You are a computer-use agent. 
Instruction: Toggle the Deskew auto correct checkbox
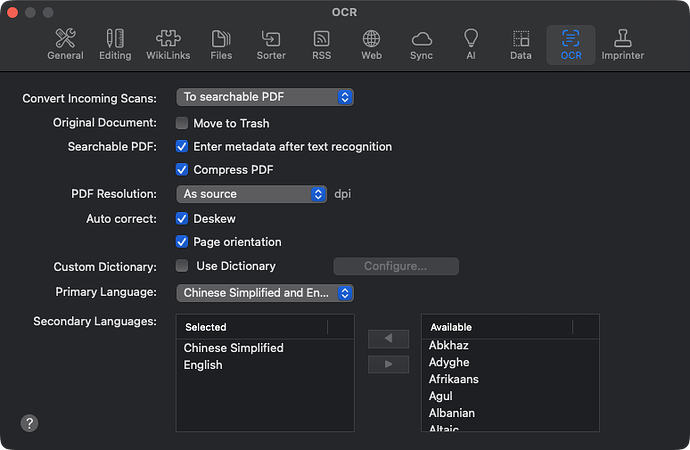pyautogui.click(x=182, y=218)
